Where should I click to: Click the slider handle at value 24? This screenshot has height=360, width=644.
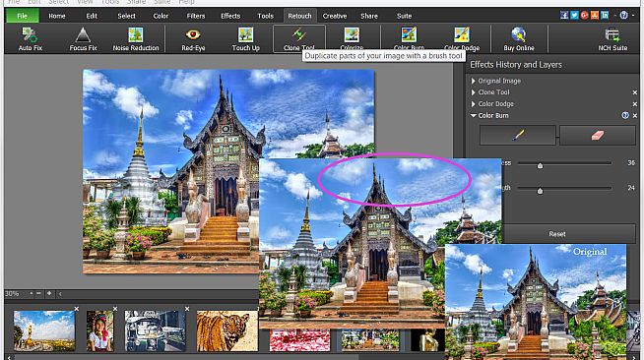point(540,191)
